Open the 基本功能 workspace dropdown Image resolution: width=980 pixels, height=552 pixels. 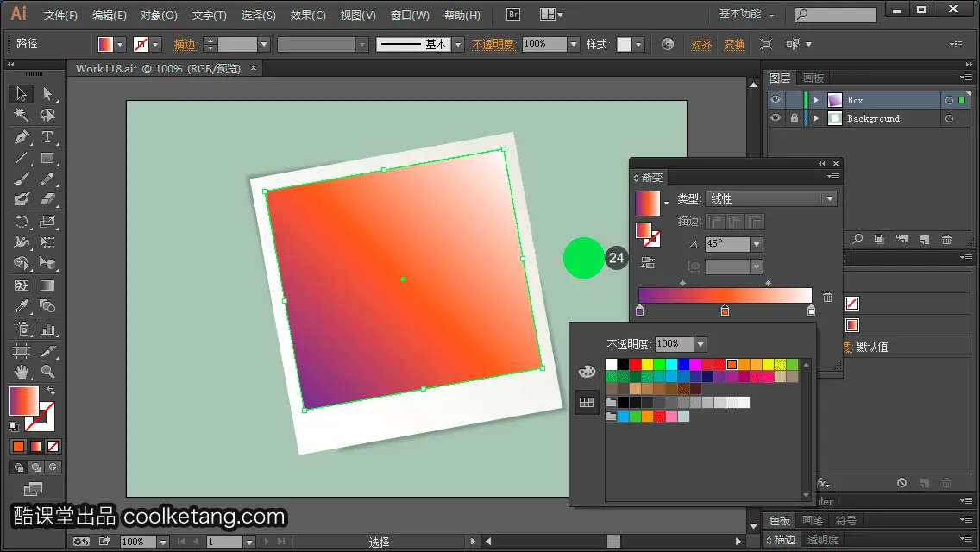746,15
